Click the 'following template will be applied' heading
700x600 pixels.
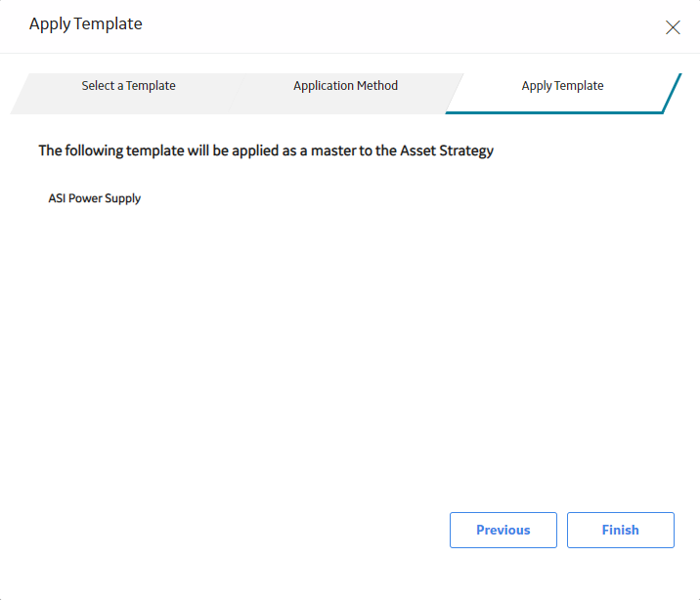tap(266, 150)
